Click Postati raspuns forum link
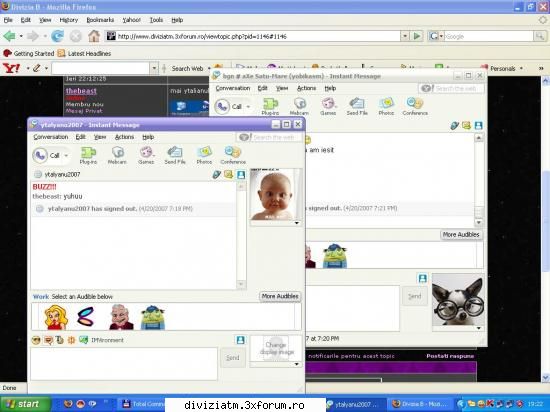550x412 pixels. point(450,356)
